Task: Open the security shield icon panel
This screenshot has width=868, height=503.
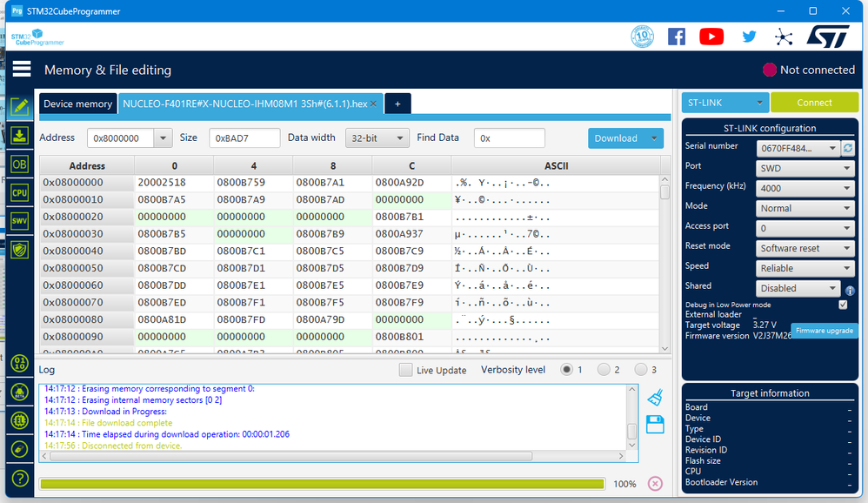Action: 20,250
